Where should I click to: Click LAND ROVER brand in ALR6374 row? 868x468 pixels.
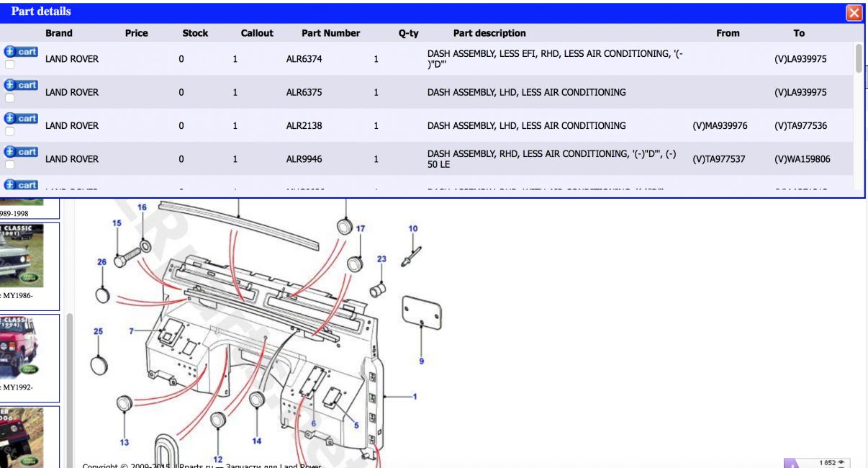[72, 59]
